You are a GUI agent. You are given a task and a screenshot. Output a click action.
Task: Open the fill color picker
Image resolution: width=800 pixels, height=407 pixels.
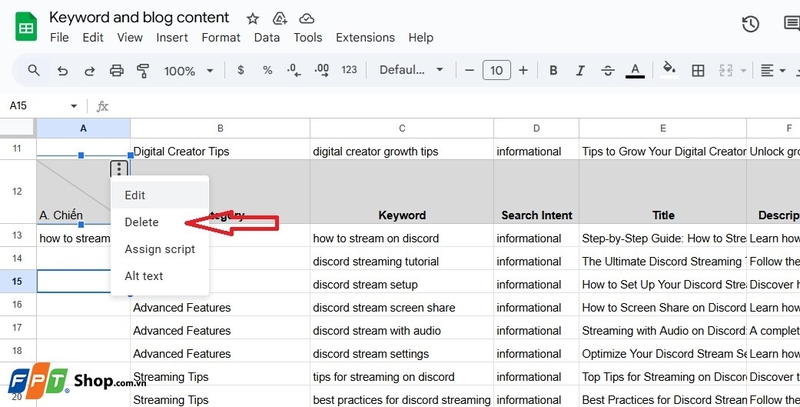click(x=669, y=70)
